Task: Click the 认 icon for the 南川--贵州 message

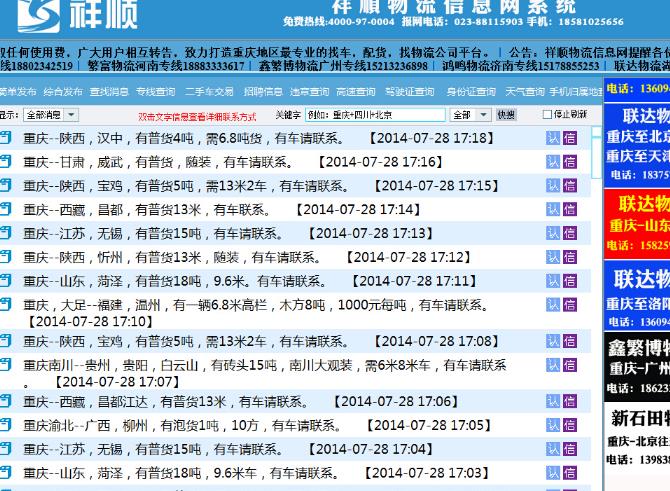Action: tap(552, 365)
